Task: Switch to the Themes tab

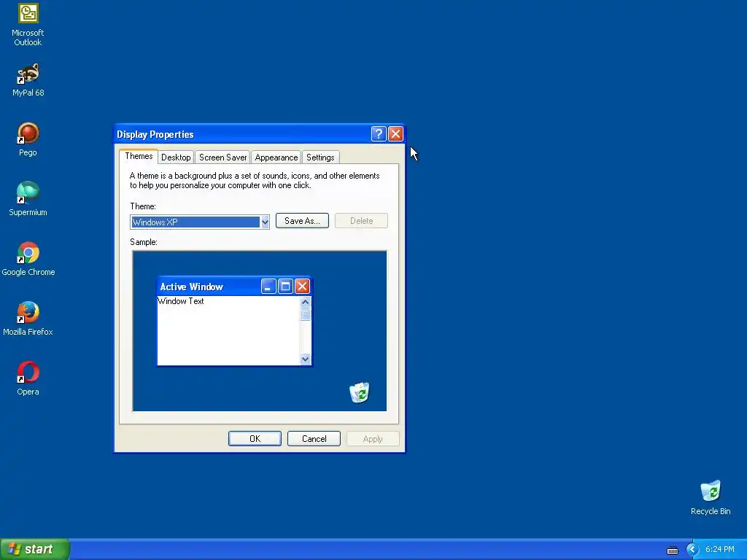Action: [139, 156]
